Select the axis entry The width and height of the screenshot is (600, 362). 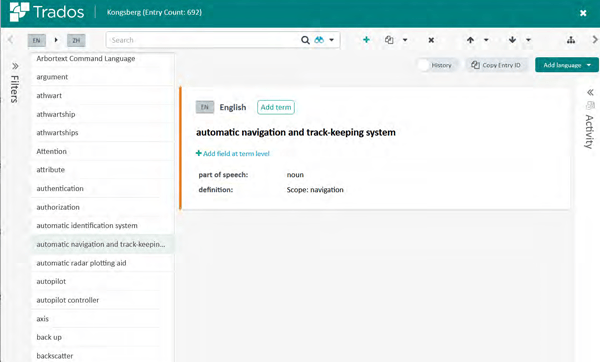(x=103, y=319)
